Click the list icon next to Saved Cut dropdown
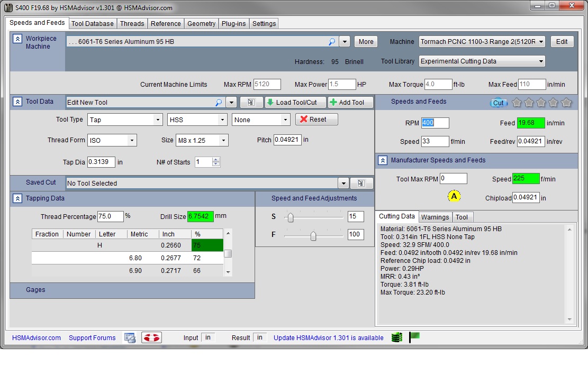This screenshot has width=588, height=366. click(x=361, y=183)
